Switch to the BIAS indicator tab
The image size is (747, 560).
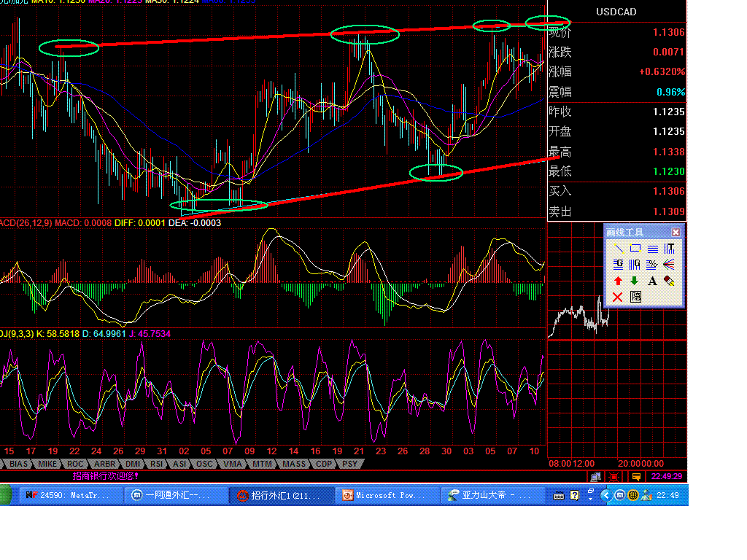coord(18,464)
